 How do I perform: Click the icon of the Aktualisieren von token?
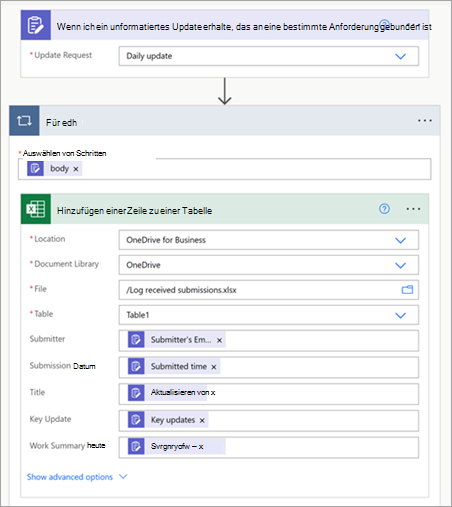pos(136,393)
